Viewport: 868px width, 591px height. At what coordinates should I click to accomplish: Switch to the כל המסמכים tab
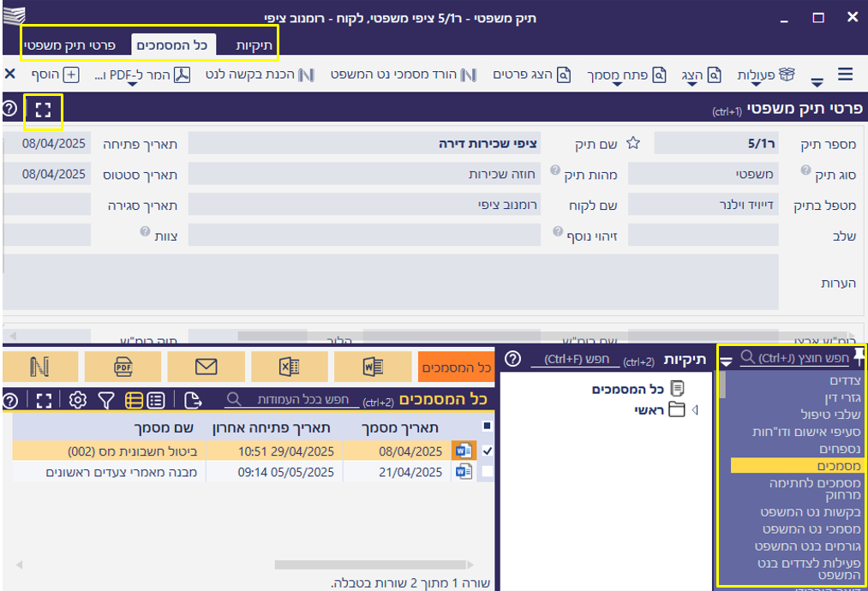pos(172,45)
